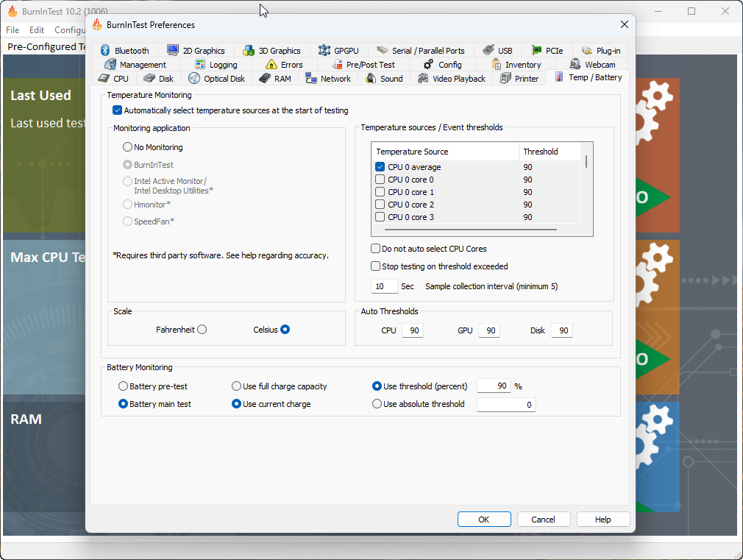Click the Management tab icon
This screenshot has height=560, width=743.
pyautogui.click(x=110, y=64)
